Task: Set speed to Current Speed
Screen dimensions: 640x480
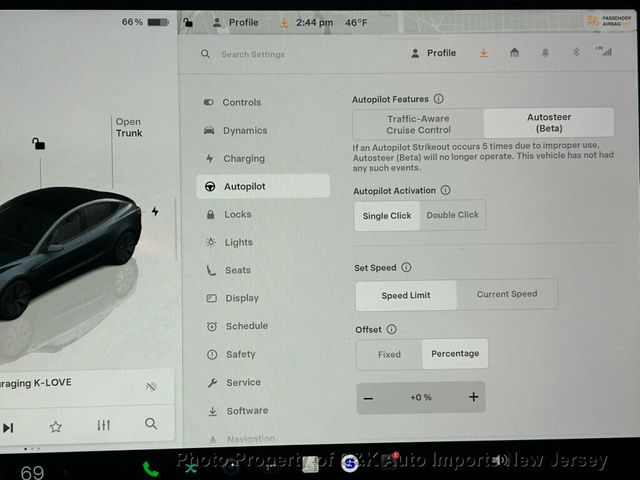Action: [x=507, y=294]
